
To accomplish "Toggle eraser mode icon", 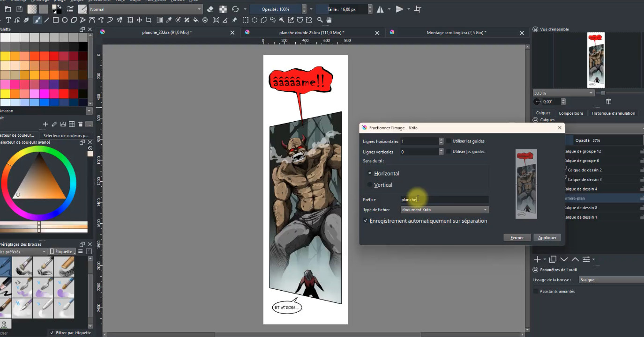I will pos(210,9).
